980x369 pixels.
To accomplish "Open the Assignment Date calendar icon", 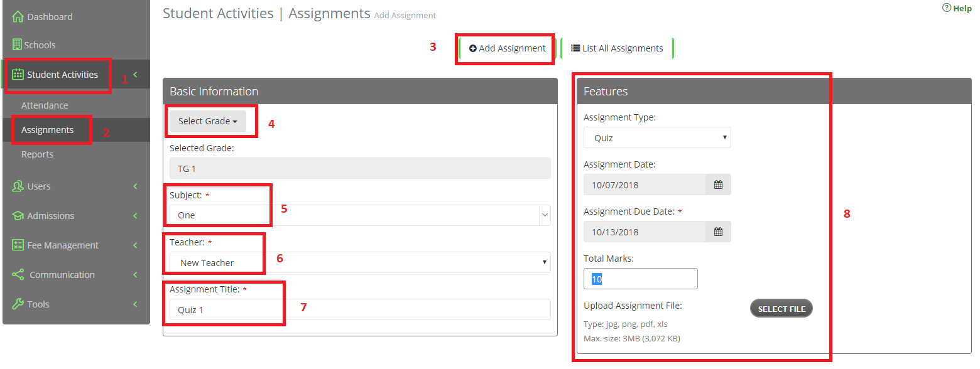I will click(x=718, y=184).
